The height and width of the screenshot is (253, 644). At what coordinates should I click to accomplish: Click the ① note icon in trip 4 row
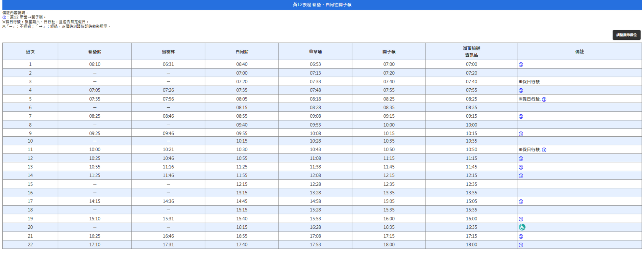(521, 91)
